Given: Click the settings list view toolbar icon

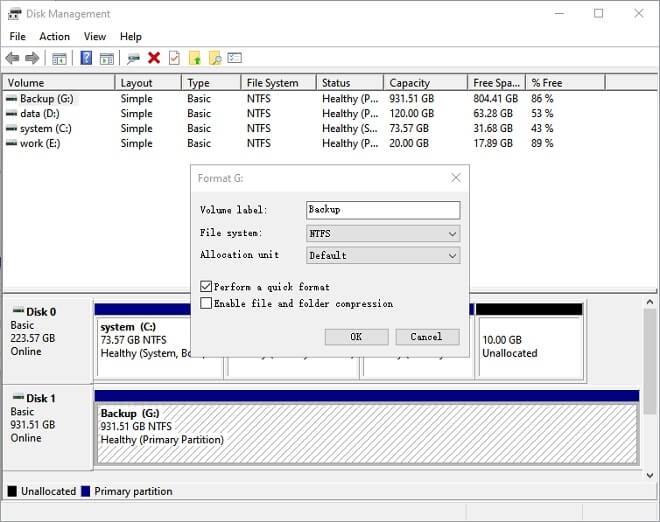Looking at the screenshot, I should pos(235,58).
